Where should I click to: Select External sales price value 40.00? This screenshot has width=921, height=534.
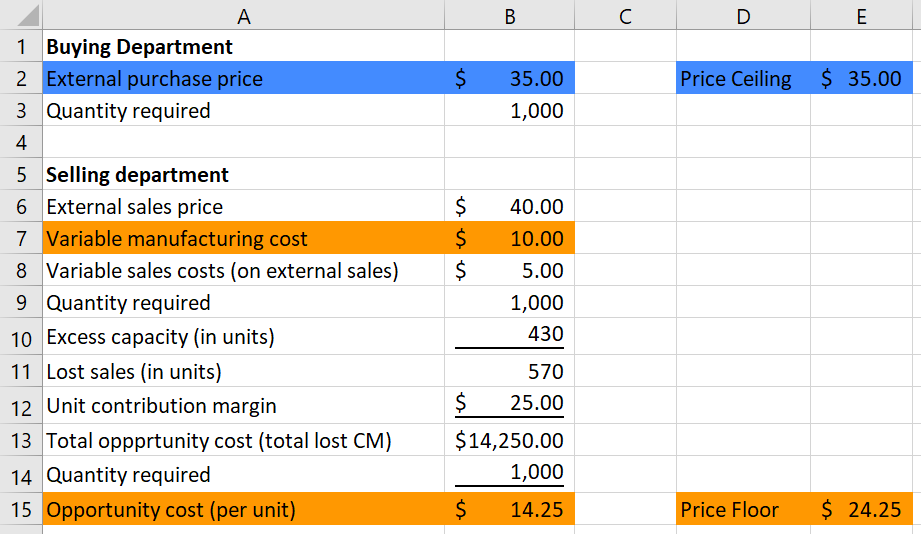click(509, 206)
